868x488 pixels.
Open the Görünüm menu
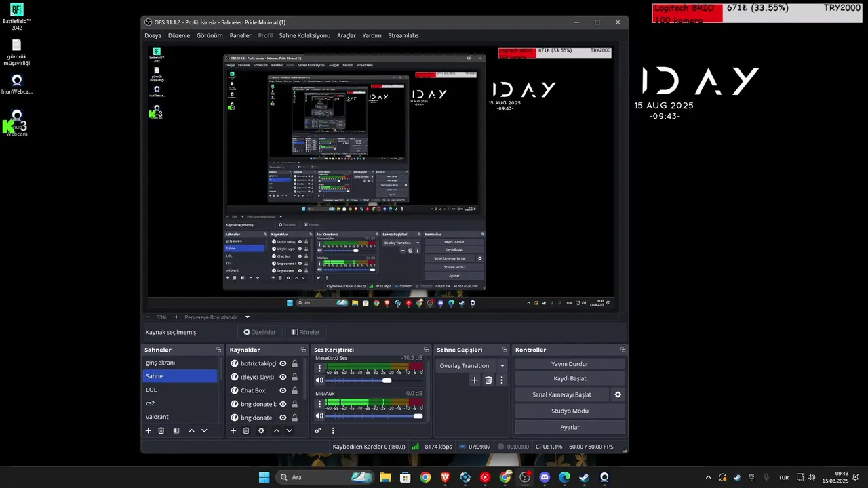210,35
